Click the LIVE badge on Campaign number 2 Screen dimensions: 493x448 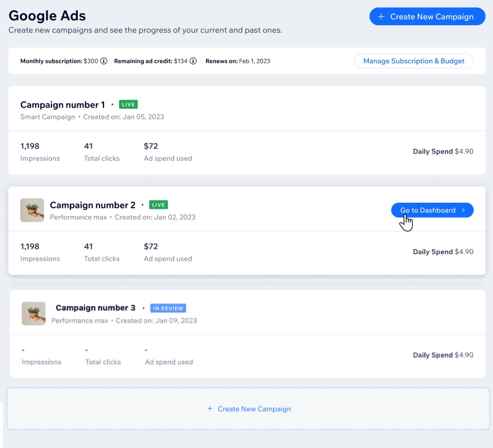(158, 205)
